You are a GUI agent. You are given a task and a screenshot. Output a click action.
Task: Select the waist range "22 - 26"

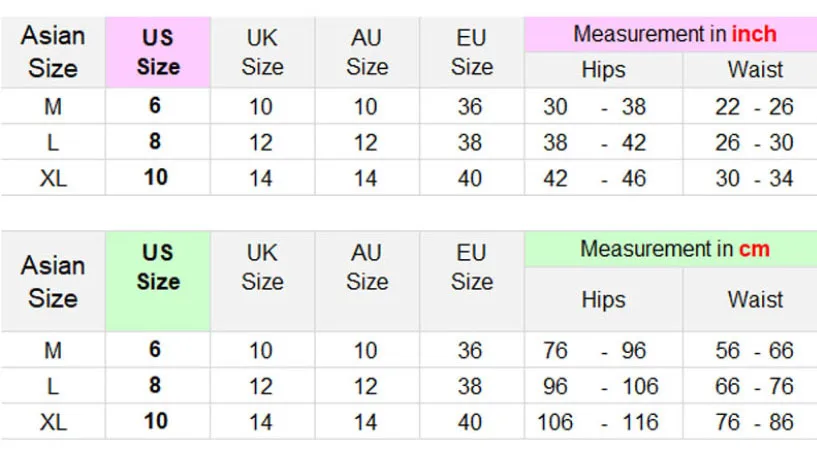(x=754, y=107)
